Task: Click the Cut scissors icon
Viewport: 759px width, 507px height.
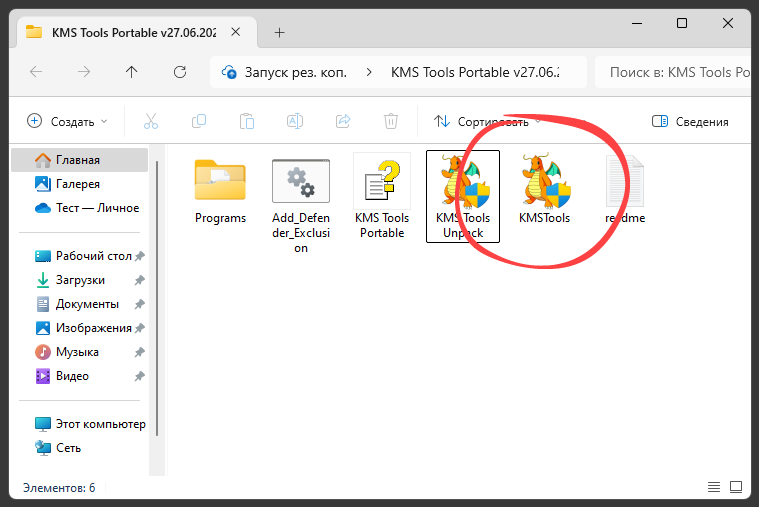Action: click(x=151, y=121)
